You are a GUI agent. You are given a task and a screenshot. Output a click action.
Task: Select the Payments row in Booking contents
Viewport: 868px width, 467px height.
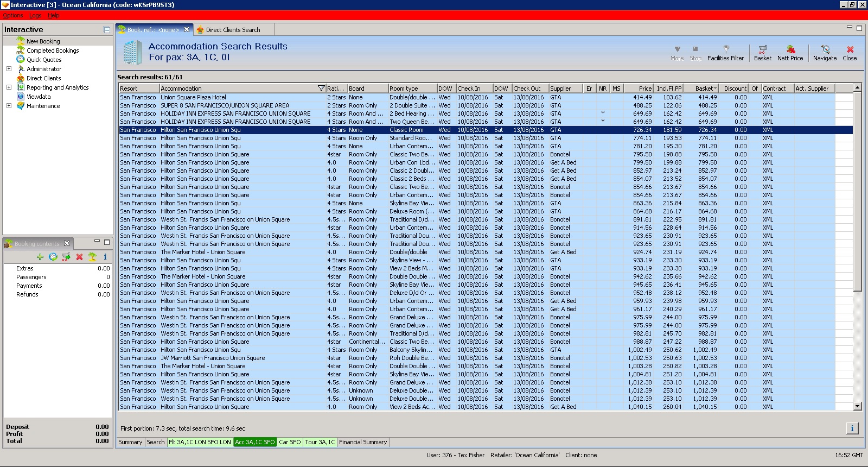[58, 286]
